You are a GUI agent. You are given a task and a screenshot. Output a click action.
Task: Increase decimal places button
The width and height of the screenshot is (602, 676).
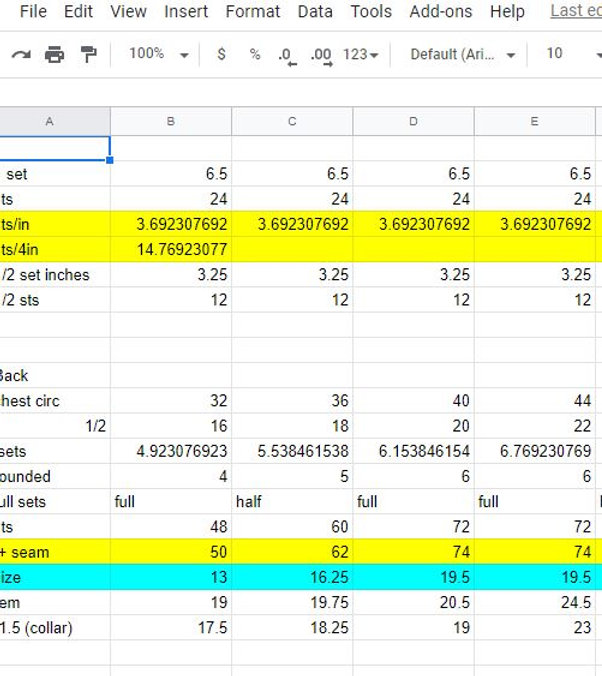(x=321, y=56)
